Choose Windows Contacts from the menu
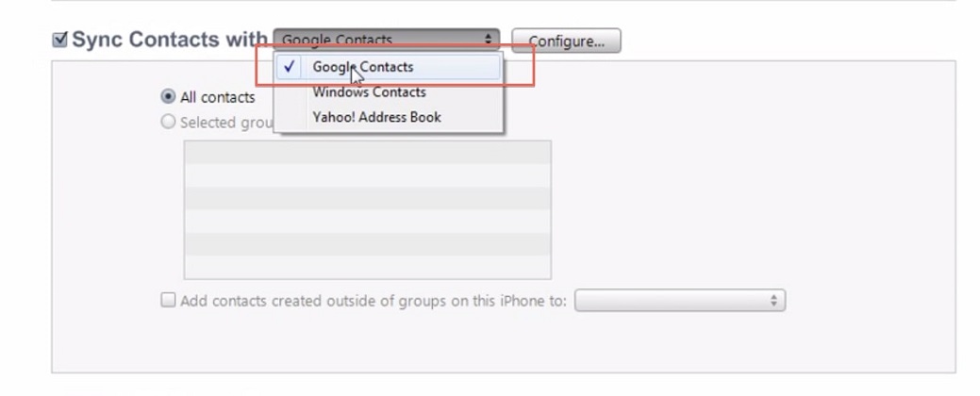 tap(388, 92)
